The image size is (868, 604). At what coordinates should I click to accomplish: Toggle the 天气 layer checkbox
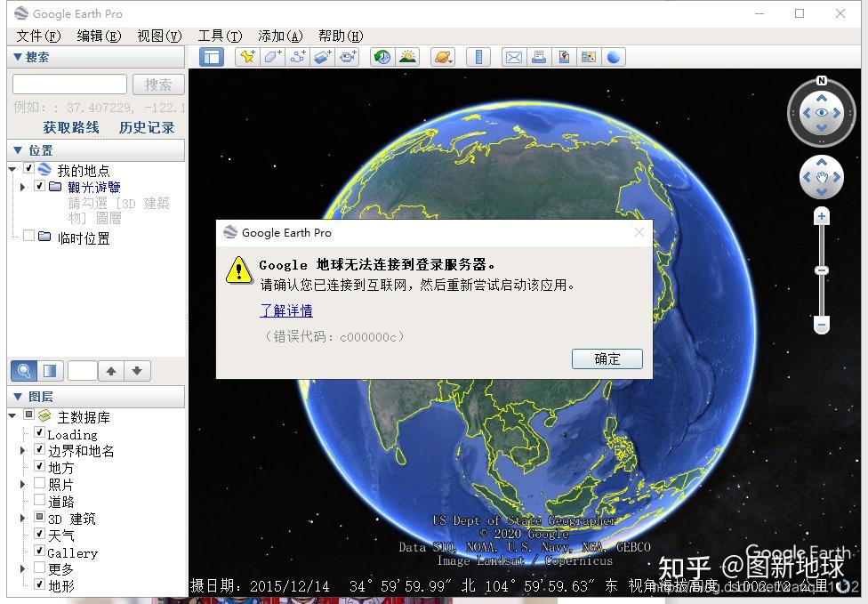pyautogui.click(x=39, y=534)
